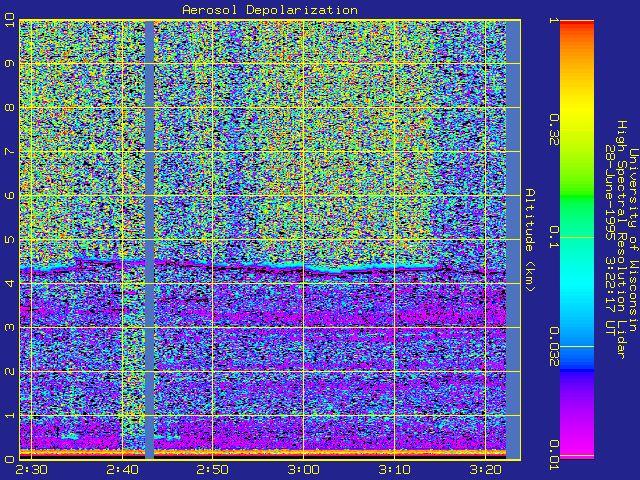Click the '2:30' time axis label
Screen dimensions: 640x480
(x=31, y=470)
